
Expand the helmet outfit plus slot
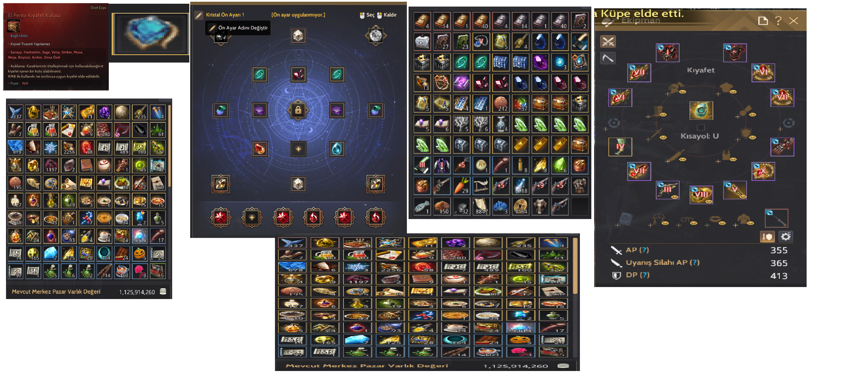click(x=668, y=94)
